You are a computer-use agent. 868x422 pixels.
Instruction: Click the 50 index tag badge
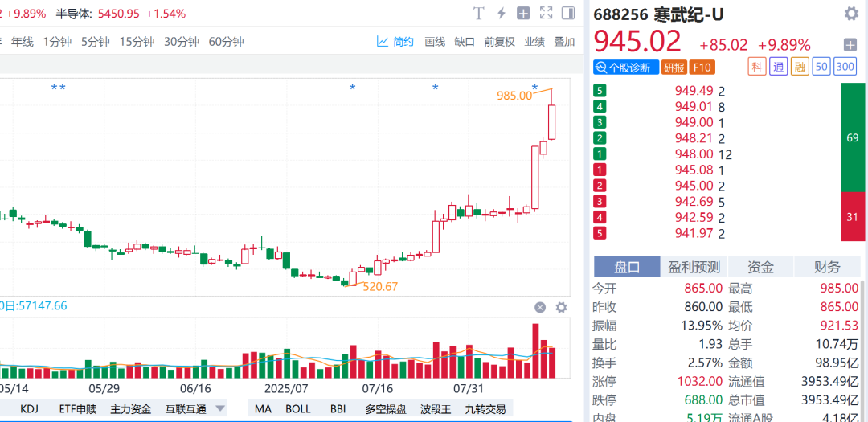[x=821, y=67]
